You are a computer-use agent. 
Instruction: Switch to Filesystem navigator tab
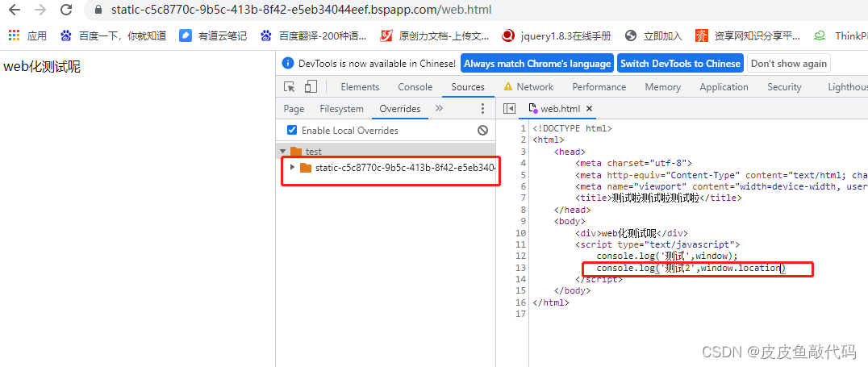tap(341, 109)
